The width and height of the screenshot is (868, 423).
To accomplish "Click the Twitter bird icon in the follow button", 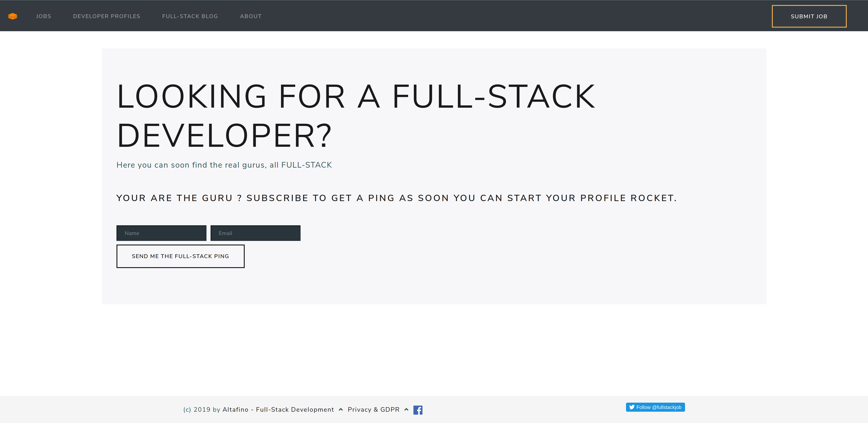I will click(x=633, y=407).
